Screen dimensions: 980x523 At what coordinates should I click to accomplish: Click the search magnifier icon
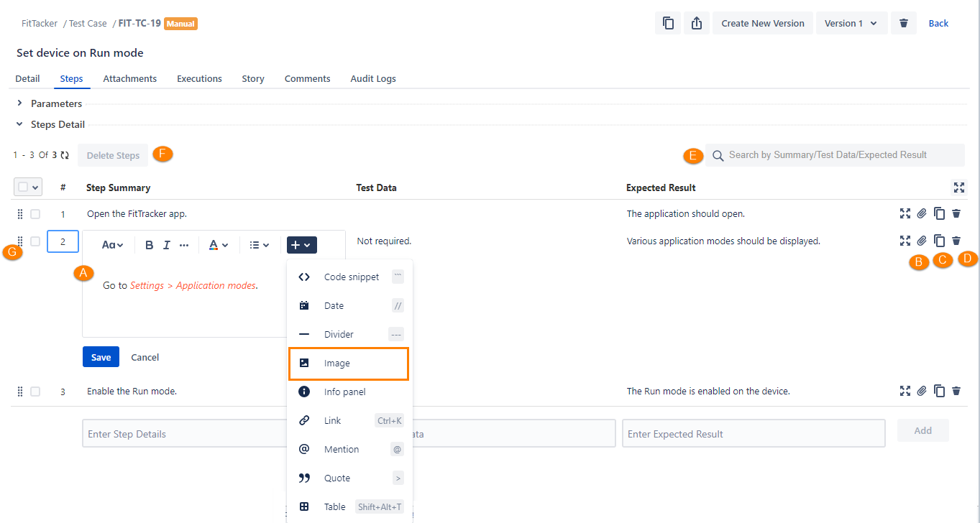(x=718, y=155)
